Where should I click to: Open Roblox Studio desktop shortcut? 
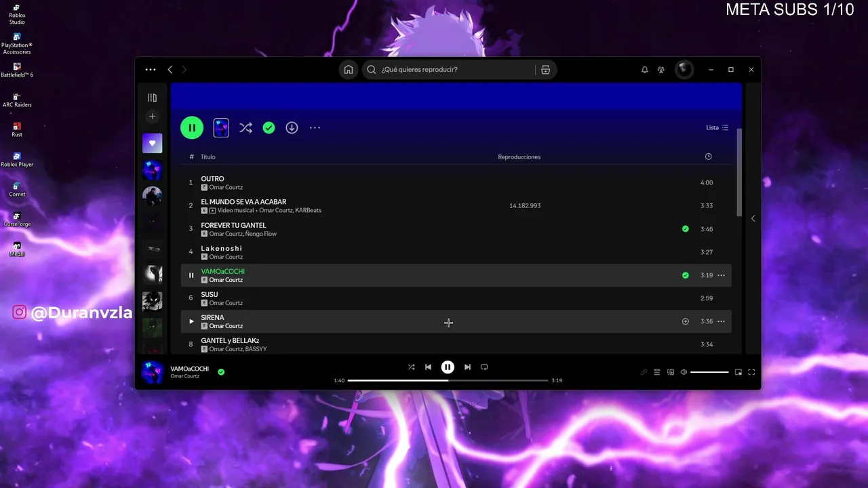pyautogui.click(x=17, y=14)
